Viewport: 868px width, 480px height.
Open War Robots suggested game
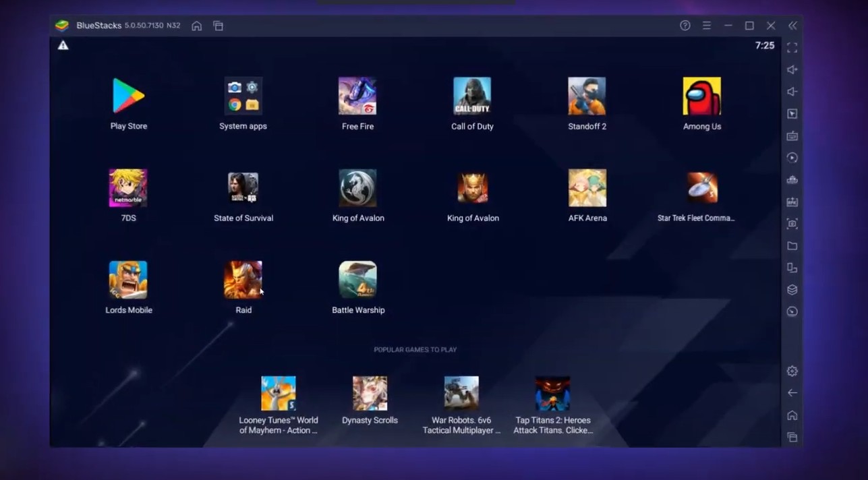[461, 393]
